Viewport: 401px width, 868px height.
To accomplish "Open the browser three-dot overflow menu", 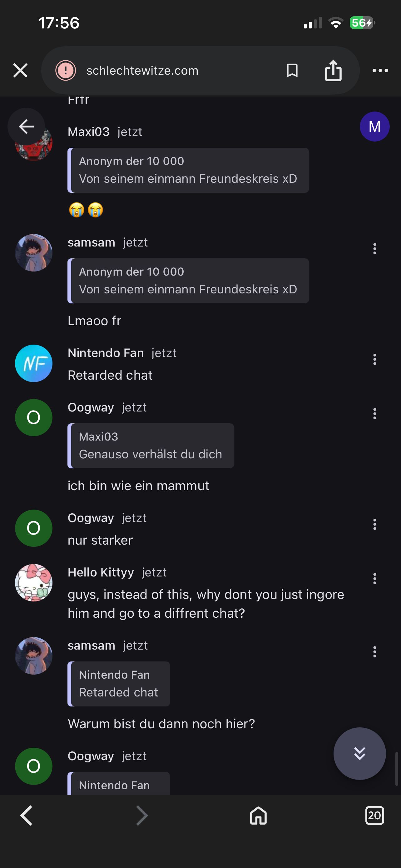I will point(380,70).
